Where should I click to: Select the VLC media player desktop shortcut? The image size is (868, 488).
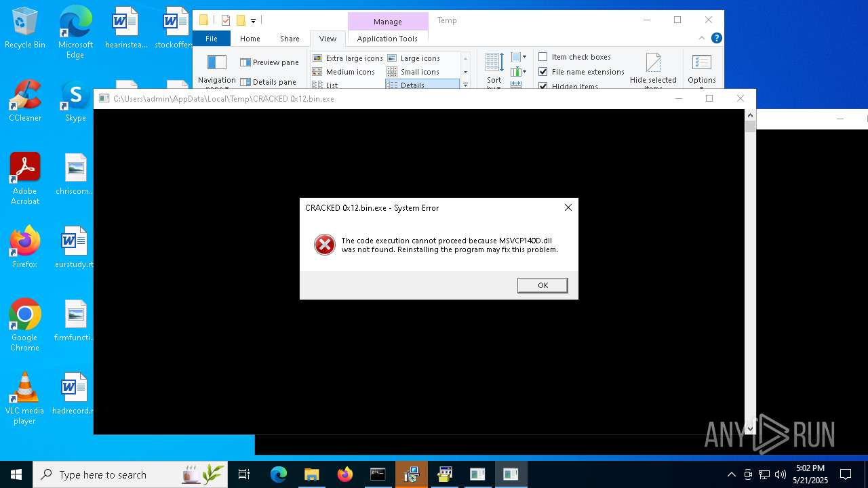tap(25, 398)
